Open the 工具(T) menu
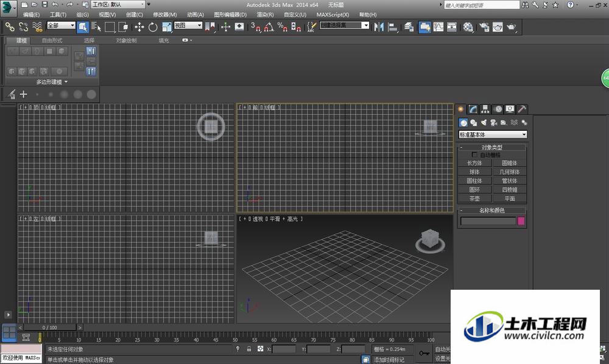The image size is (609, 364). click(58, 15)
